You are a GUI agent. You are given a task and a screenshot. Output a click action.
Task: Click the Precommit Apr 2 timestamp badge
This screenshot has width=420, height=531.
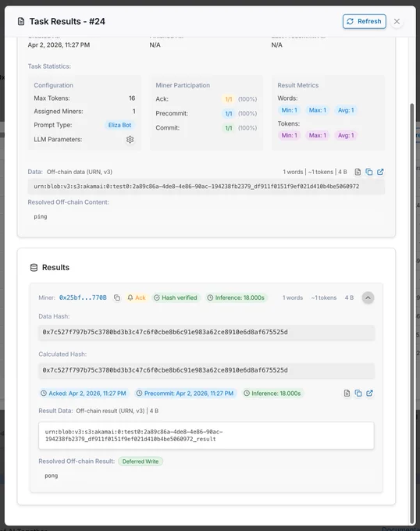(x=185, y=393)
